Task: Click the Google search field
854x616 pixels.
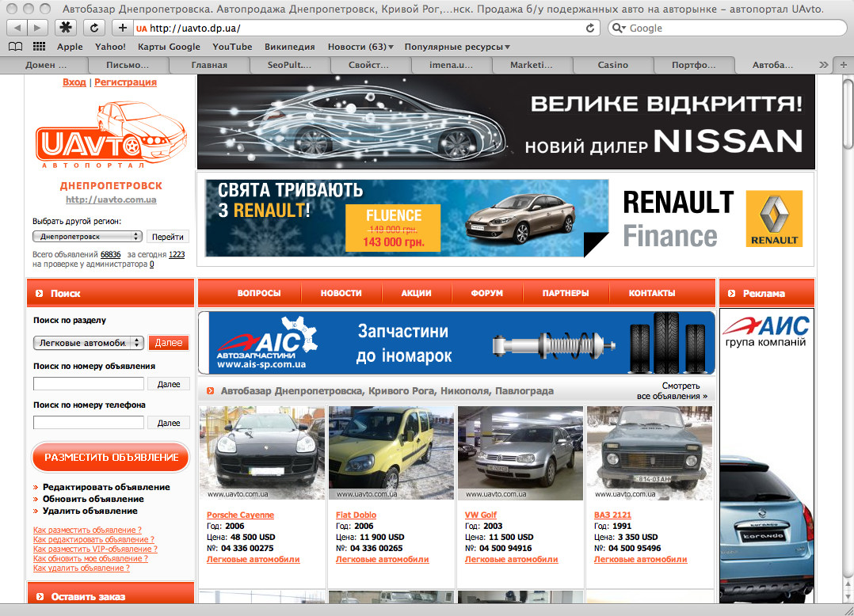Action: pos(727,28)
